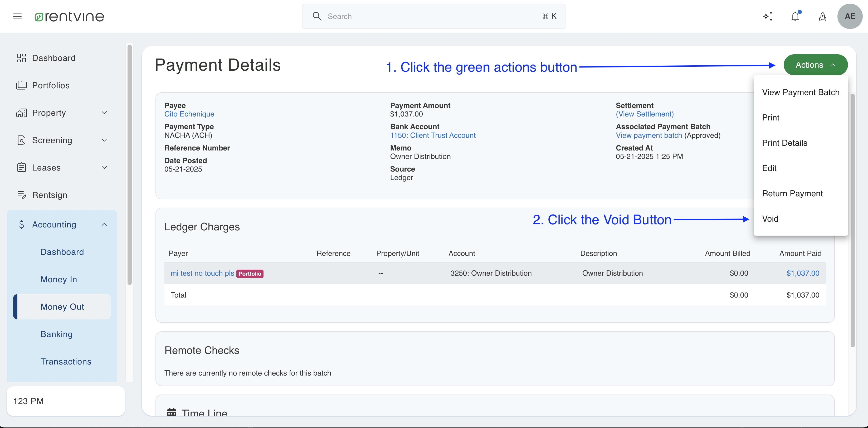Image resolution: width=868 pixels, height=428 pixels.
Task: Click the (View Settlement) link
Action: pos(645,114)
